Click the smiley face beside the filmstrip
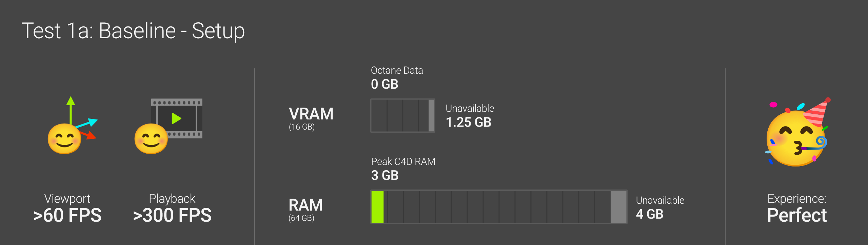 pyautogui.click(x=151, y=139)
